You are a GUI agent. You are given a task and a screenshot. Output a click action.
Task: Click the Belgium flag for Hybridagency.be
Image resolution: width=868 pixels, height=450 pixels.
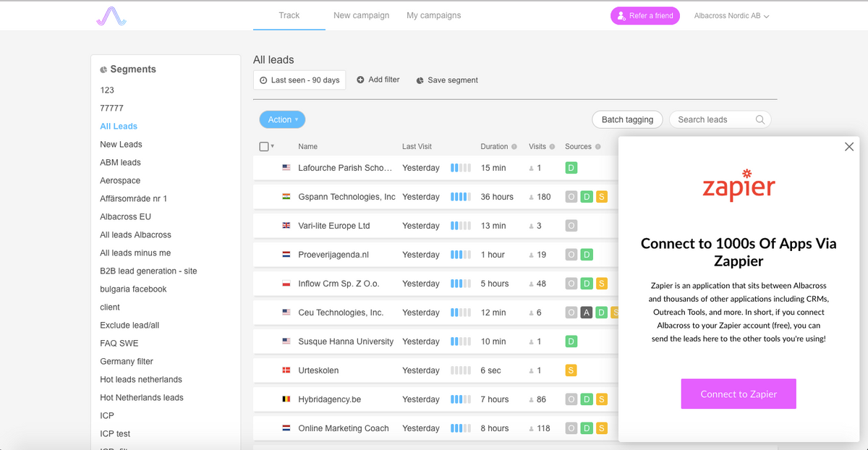click(x=286, y=399)
